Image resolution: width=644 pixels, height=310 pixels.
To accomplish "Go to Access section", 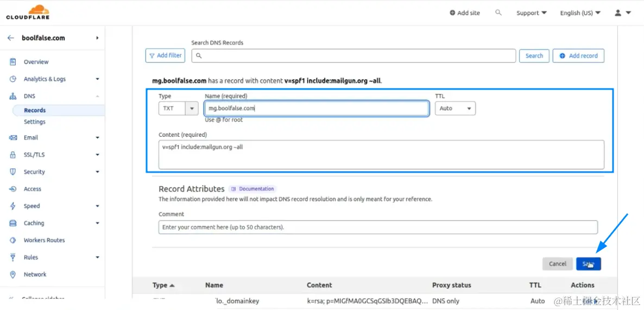I will coord(33,189).
